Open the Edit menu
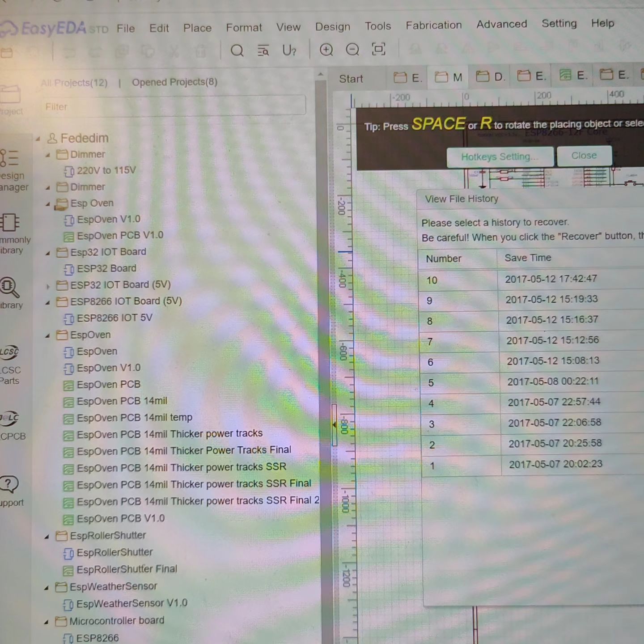 tap(159, 28)
